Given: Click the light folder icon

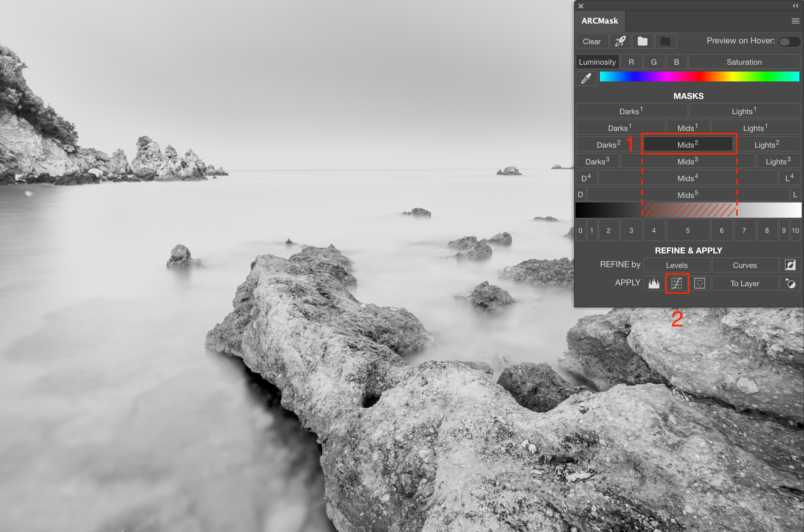Looking at the screenshot, I should click(x=643, y=41).
